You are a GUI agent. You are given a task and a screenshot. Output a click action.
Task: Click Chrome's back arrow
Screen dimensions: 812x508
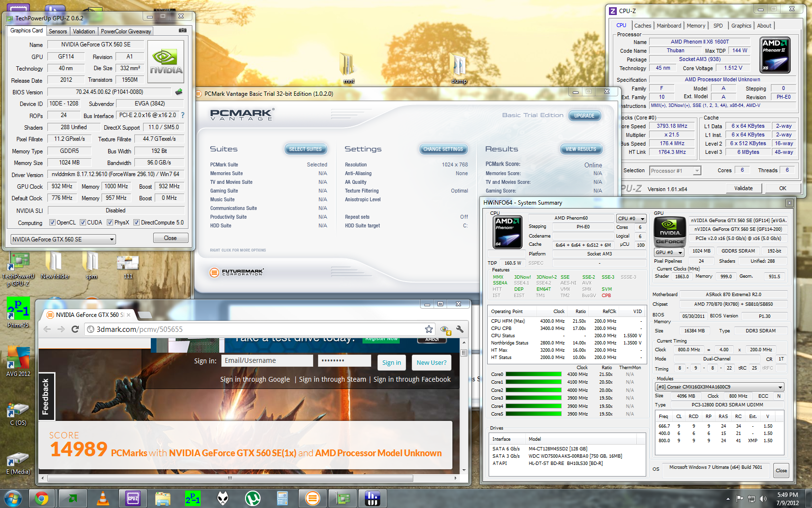[x=47, y=329]
